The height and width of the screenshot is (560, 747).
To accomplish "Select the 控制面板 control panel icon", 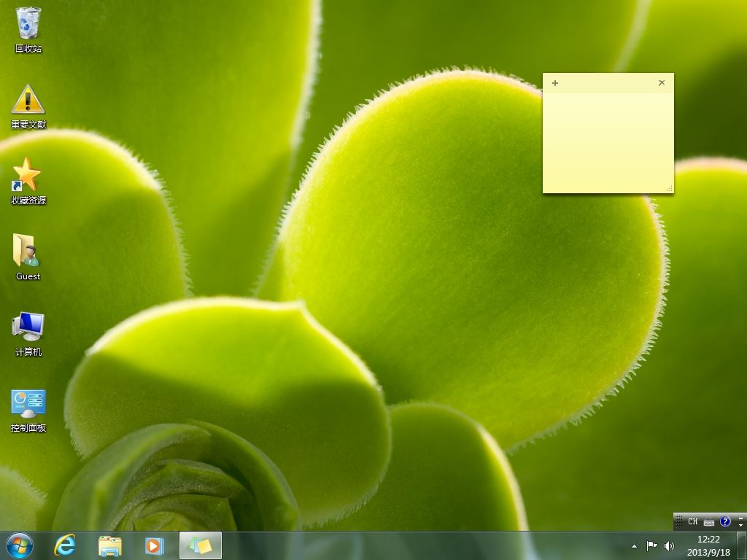I will pyautogui.click(x=28, y=411).
